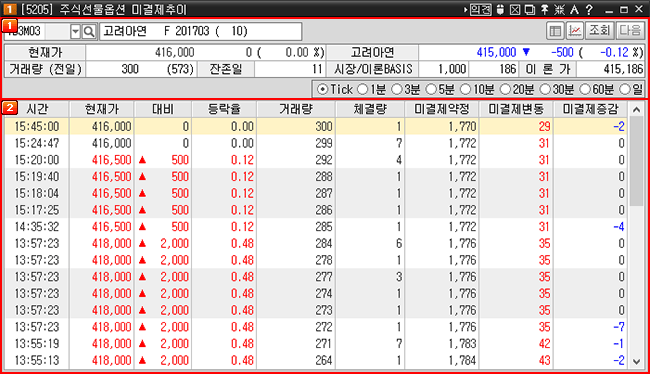Click the small arrow left of 의견
The image size is (650, 374).
pos(466,9)
